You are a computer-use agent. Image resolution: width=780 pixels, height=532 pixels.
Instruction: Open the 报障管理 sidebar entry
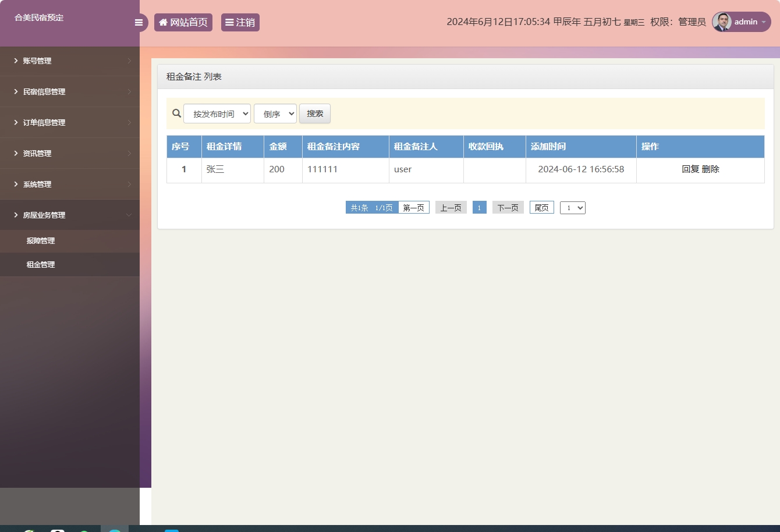pyautogui.click(x=41, y=241)
